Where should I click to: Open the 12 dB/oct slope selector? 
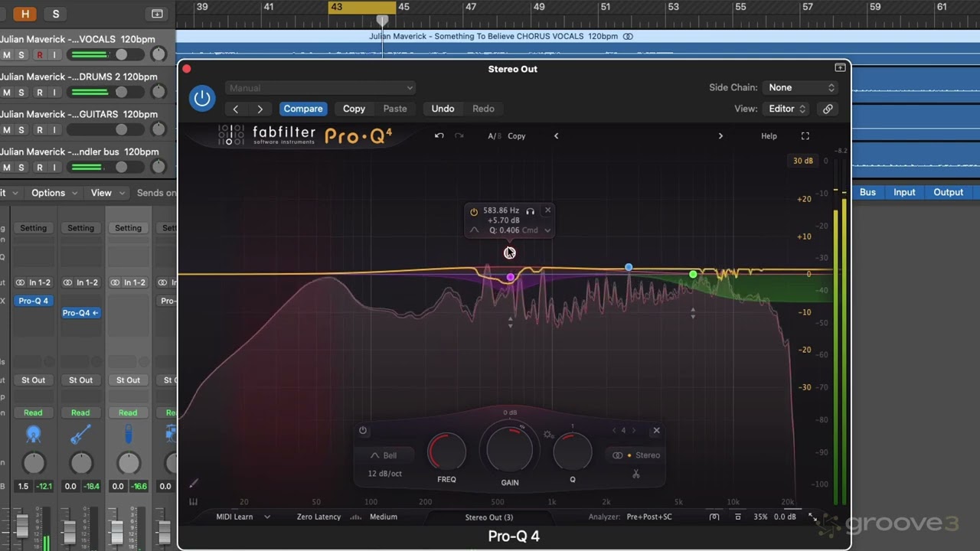(385, 474)
